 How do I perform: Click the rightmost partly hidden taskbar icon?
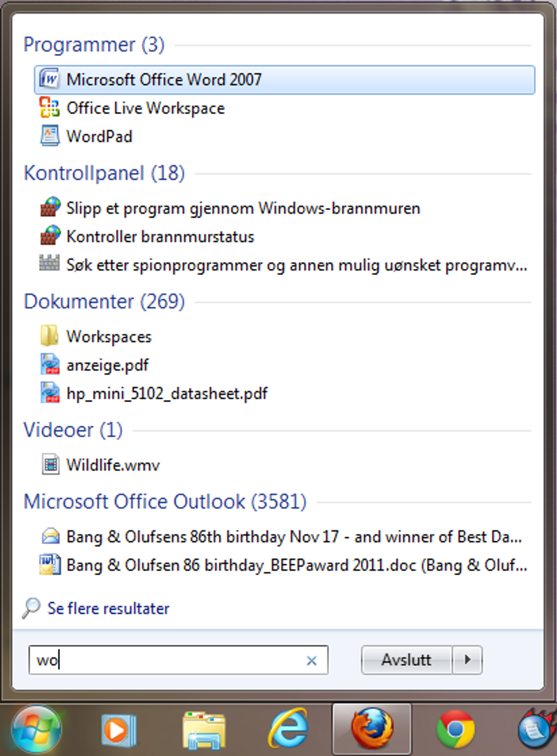pos(538,729)
